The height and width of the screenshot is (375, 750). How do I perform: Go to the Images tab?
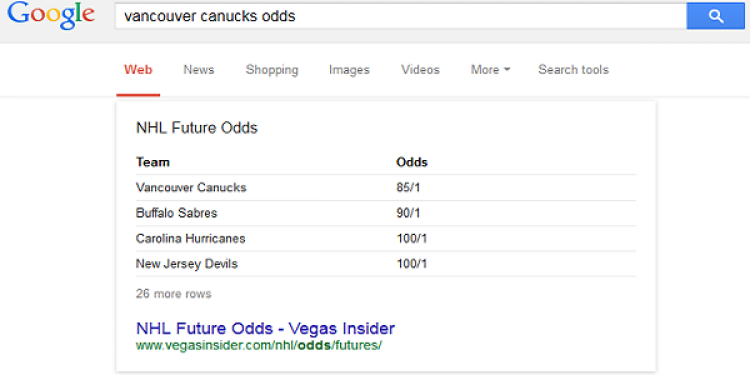349,70
